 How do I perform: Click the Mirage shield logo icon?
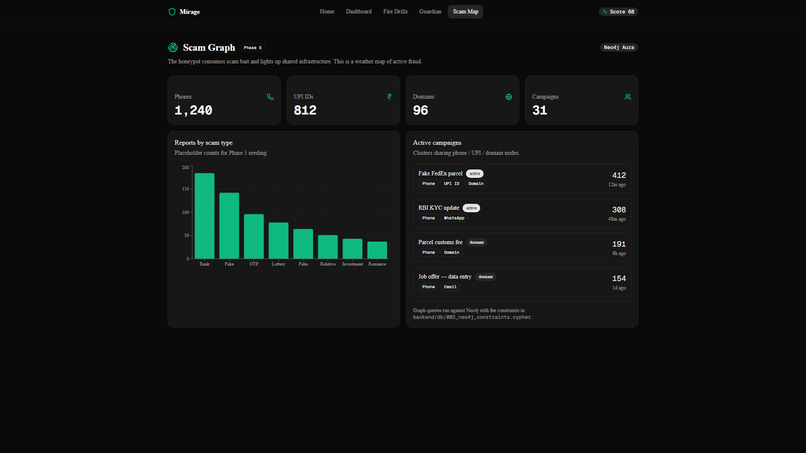[172, 12]
